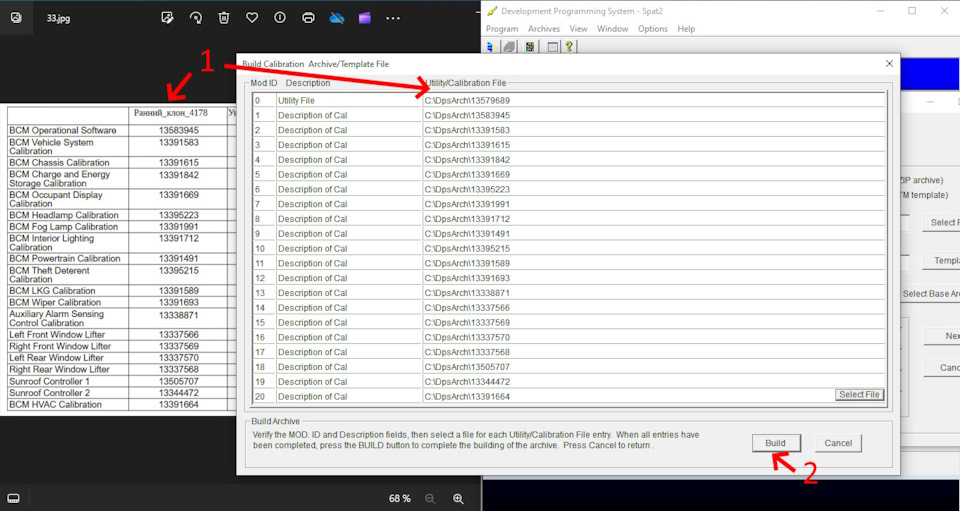Select path cell C:\DpsArch\13338871
Screen dimensions: 960x511
(x=653, y=293)
